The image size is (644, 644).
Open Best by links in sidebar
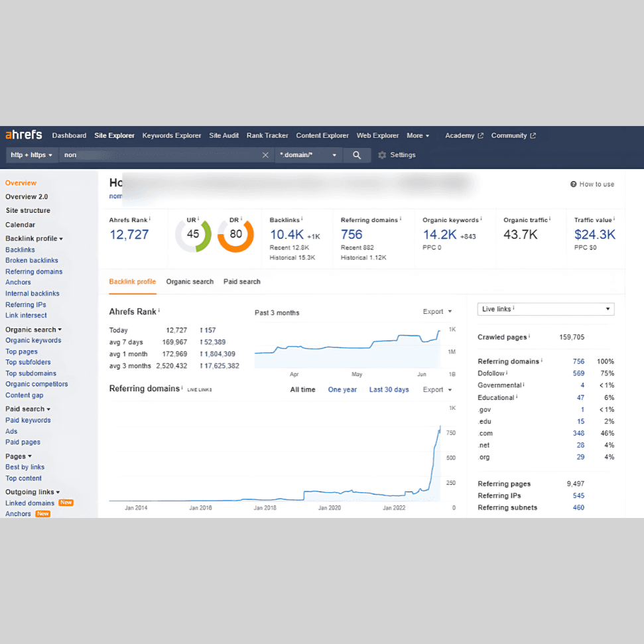pyautogui.click(x=25, y=467)
